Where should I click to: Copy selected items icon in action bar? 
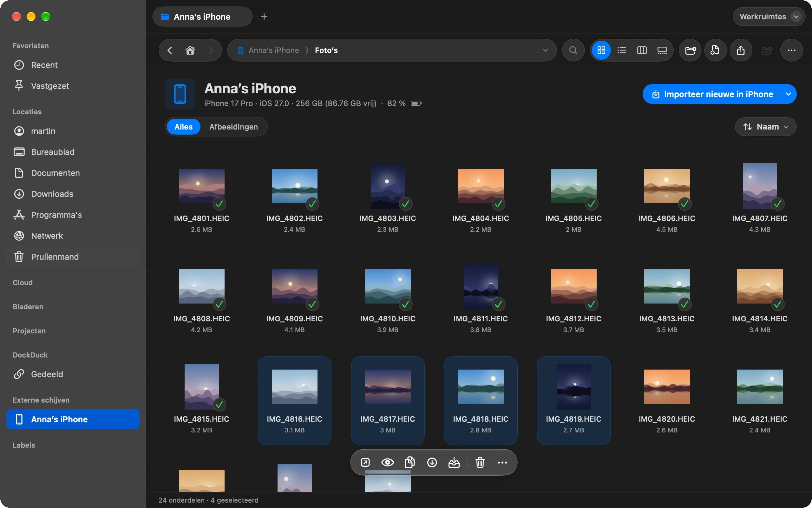point(410,463)
